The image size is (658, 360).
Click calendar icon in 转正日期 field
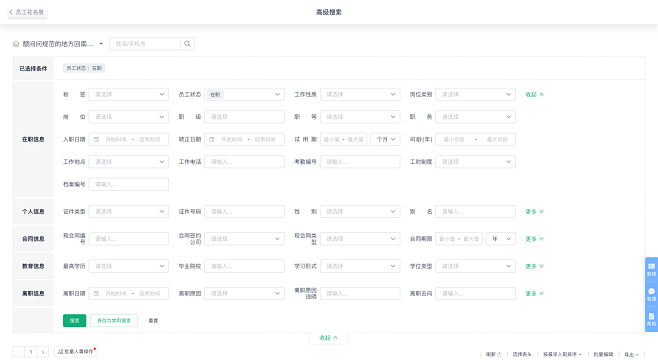[x=212, y=139]
